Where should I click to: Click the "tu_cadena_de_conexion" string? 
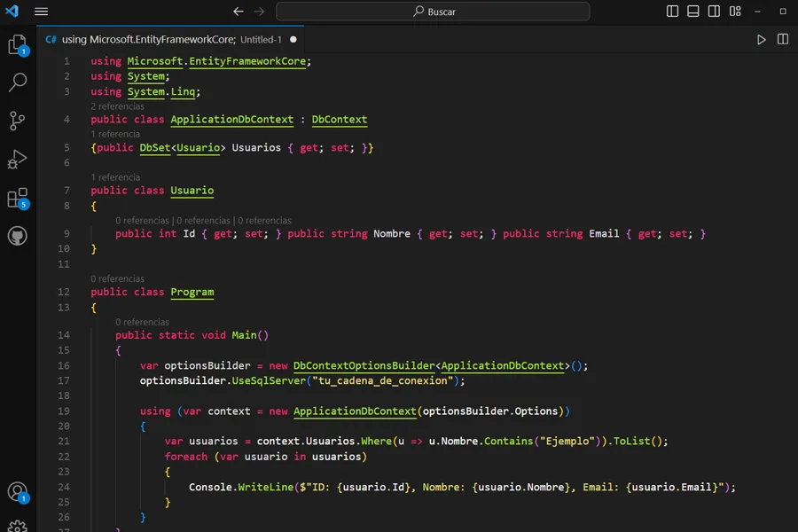pos(383,380)
